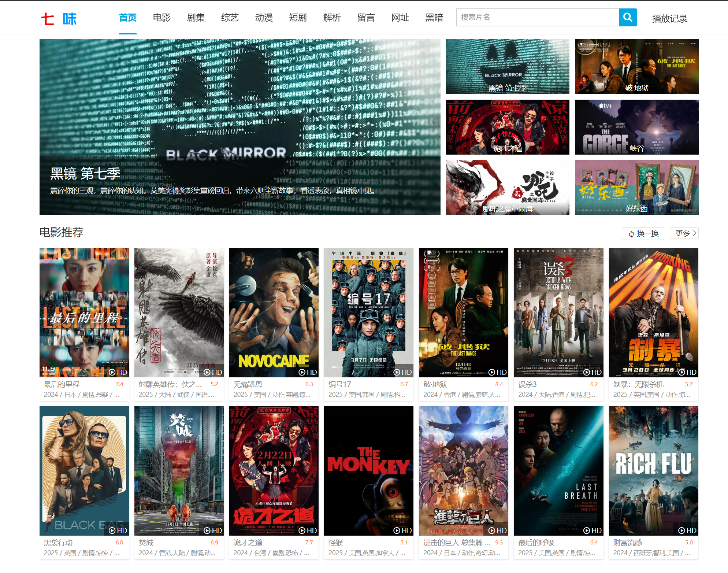Click the 怪猴 title link
The width and height of the screenshot is (728, 573).
(x=336, y=543)
